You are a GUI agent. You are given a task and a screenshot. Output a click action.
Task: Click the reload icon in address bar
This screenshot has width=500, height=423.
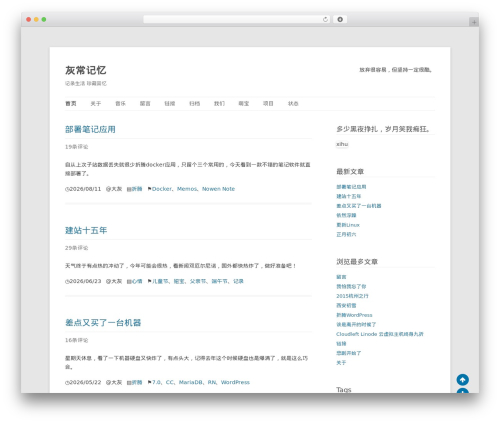pos(325,20)
